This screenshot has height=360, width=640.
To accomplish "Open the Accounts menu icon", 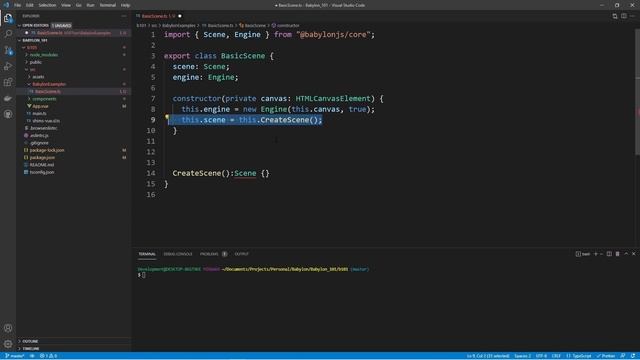I will (8, 328).
